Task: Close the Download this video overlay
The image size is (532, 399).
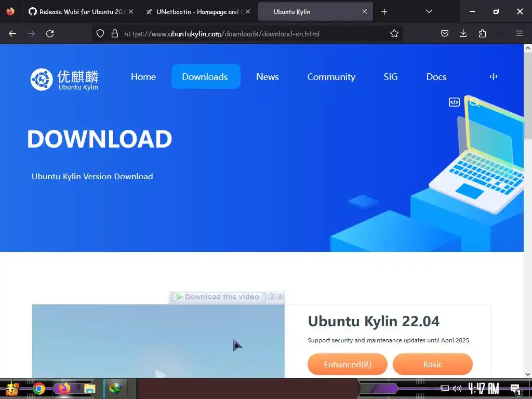Action: [280, 296]
